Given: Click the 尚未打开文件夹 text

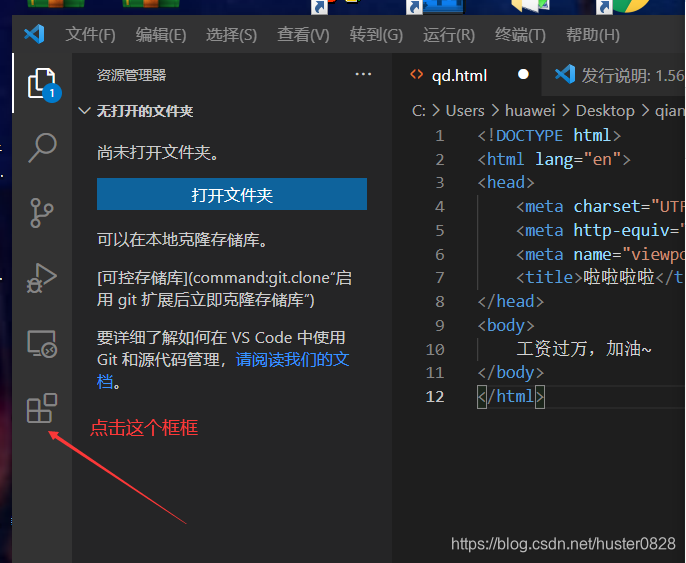Looking at the screenshot, I should (158, 153).
